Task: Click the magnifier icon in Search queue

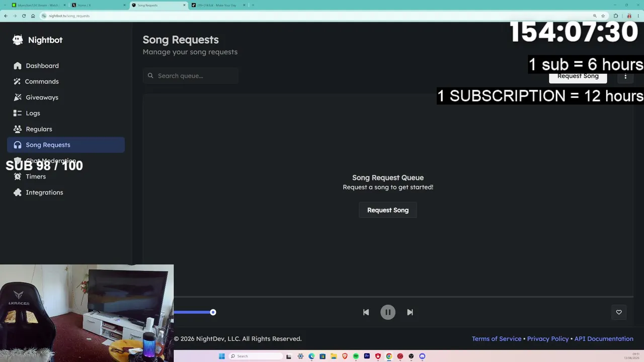Action: 150,76
